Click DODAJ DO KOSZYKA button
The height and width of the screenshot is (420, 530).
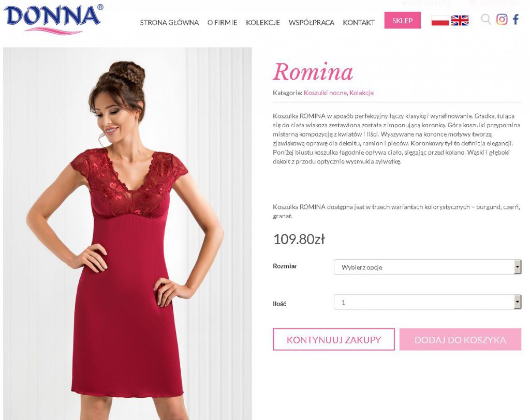460,339
